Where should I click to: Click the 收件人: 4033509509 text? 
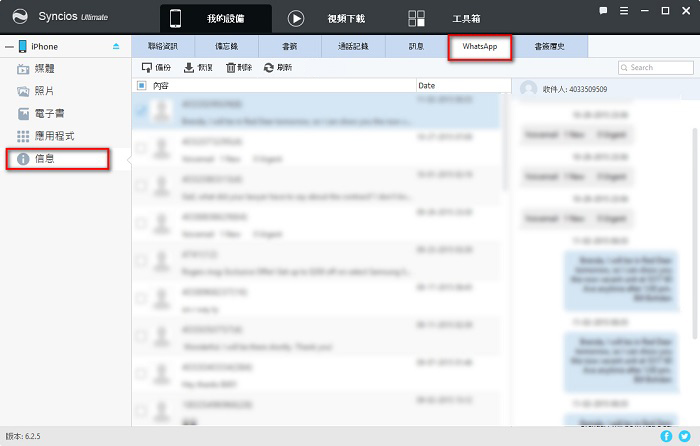575,89
